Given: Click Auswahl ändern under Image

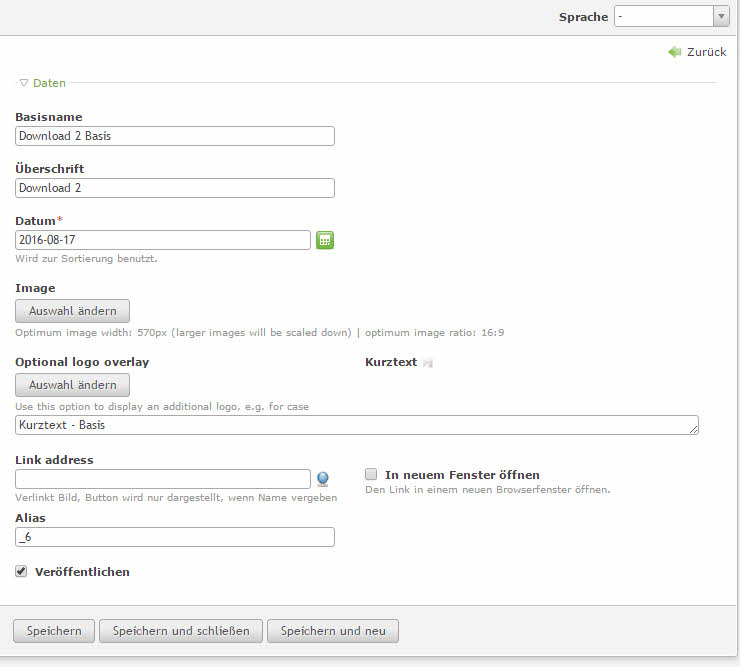Looking at the screenshot, I should click(72, 311).
